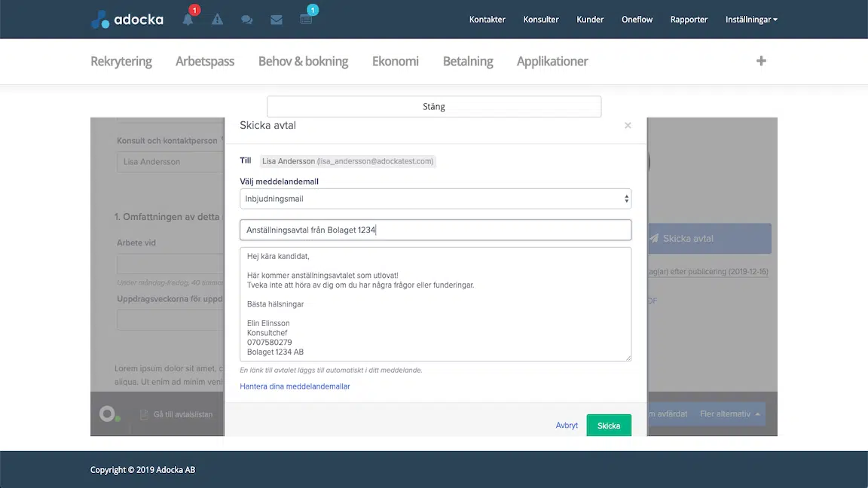Open Kontakter in the top navigation

(x=487, y=20)
